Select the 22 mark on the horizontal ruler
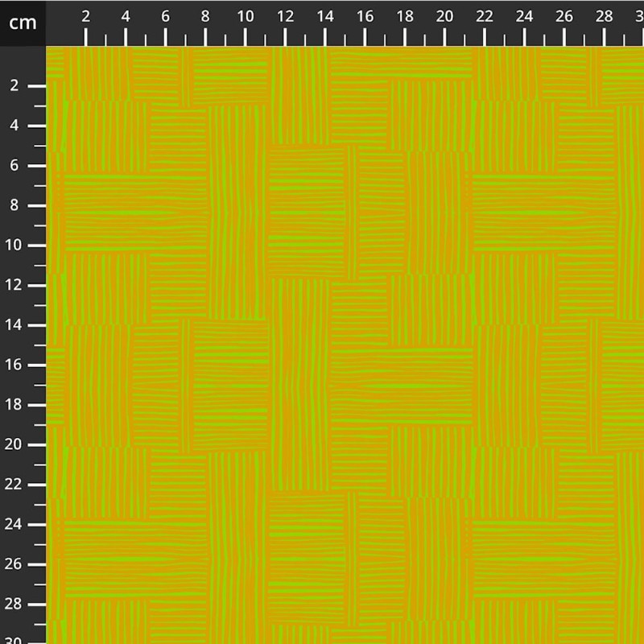Screen dimensions: 644x644 pyautogui.click(x=485, y=18)
